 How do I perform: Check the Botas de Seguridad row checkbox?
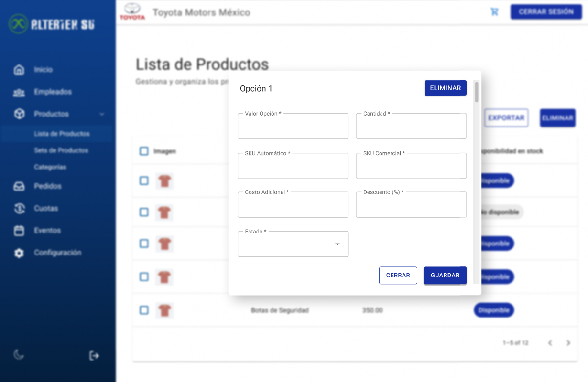pyautogui.click(x=144, y=310)
